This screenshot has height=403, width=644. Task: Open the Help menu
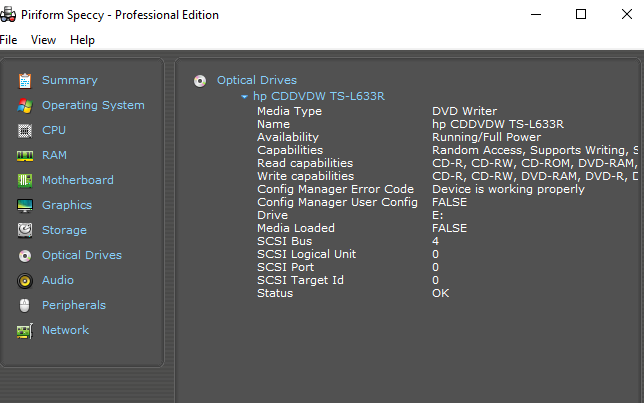coord(82,40)
